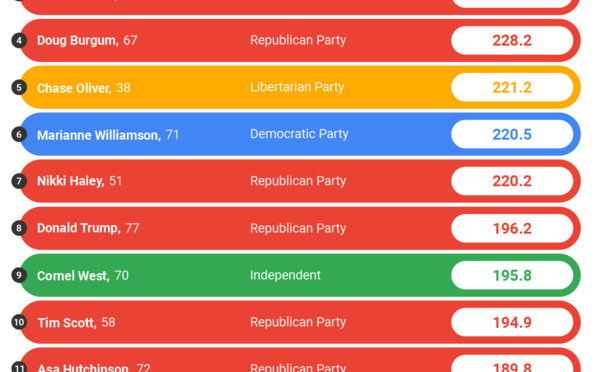600x372 pixels.
Task: Select the Doug Burgum name
Action: point(78,40)
